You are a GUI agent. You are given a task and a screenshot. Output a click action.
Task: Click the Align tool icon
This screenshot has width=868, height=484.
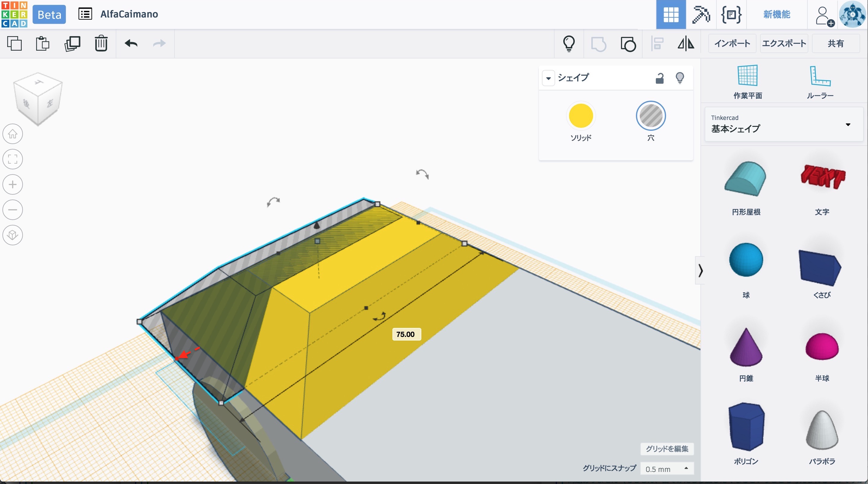pos(657,43)
